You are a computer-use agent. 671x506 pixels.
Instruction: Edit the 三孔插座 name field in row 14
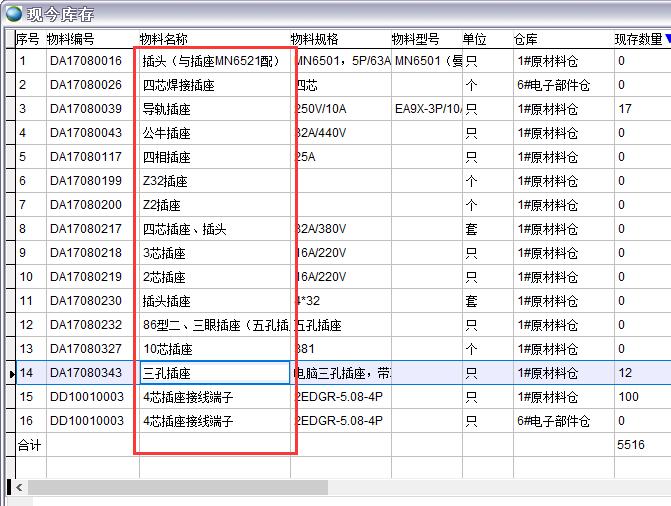214,373
